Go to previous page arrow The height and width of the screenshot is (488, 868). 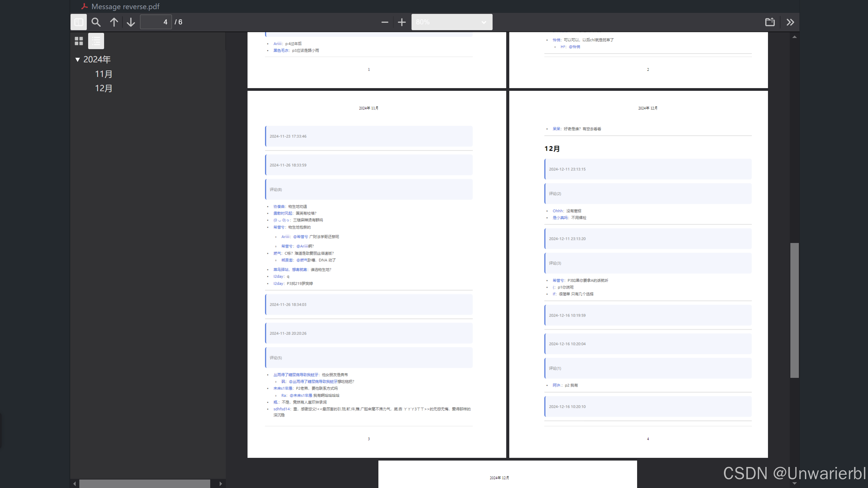tap(114, 22)
